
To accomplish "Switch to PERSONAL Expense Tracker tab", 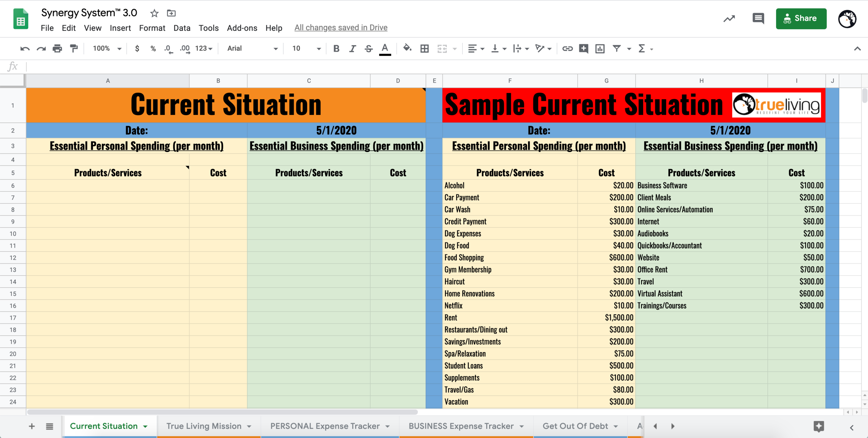I will pyautogui.click(x=325, y=426).
